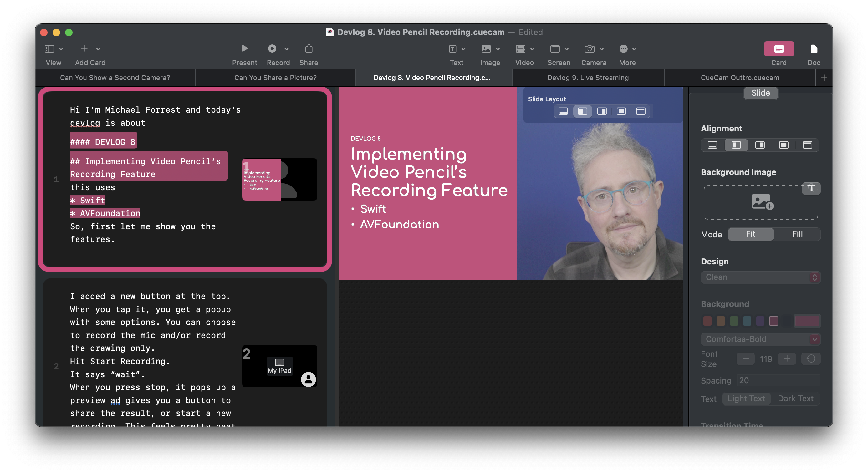Add a background image in dashed drop area
This screenshot has width=868, height=473.
pyautogui.click(x=760, y=202)
